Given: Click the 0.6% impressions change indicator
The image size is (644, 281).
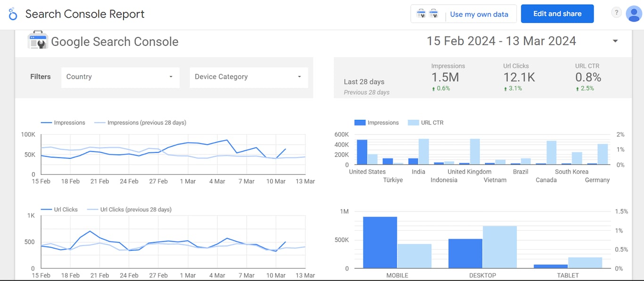Looking at the screenshot, I should (441, 88).
